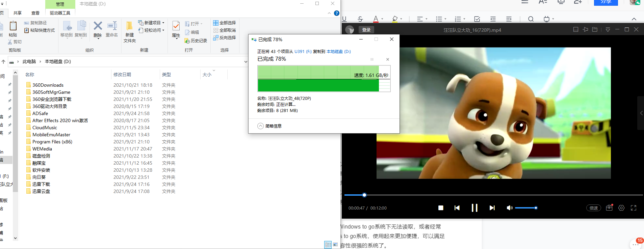
Task: Open Properties with the checkmark icon
Action: 176,26
